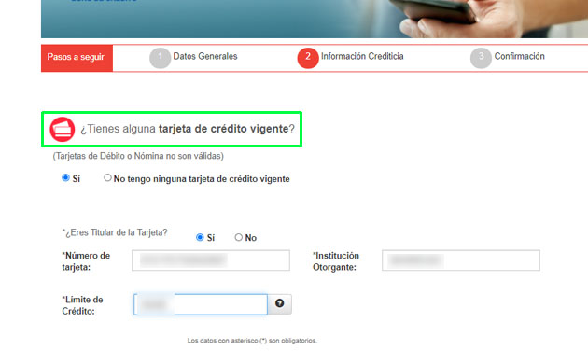The height and width of the screenshot is (364, 588).
Task: Open the Datos Generales step label
Action: pos(205,56)
